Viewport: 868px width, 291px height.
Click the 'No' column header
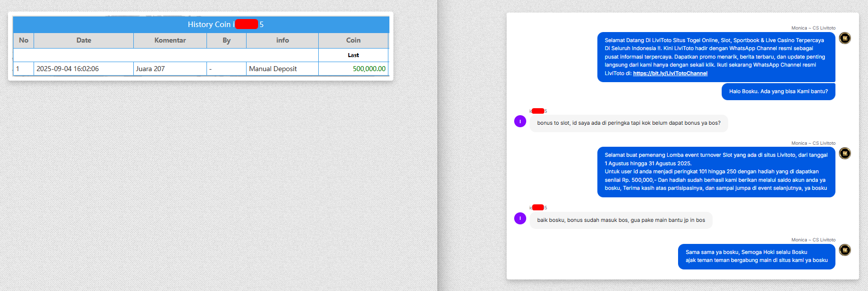[x=24, y=41]
